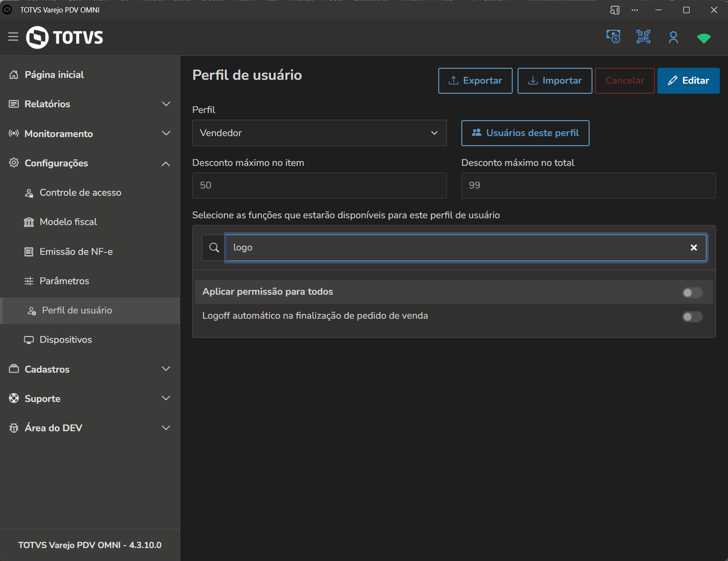Select the Perfil de usuário sidebar item
This screenshot has width=728, height=561.
point(90,311)
